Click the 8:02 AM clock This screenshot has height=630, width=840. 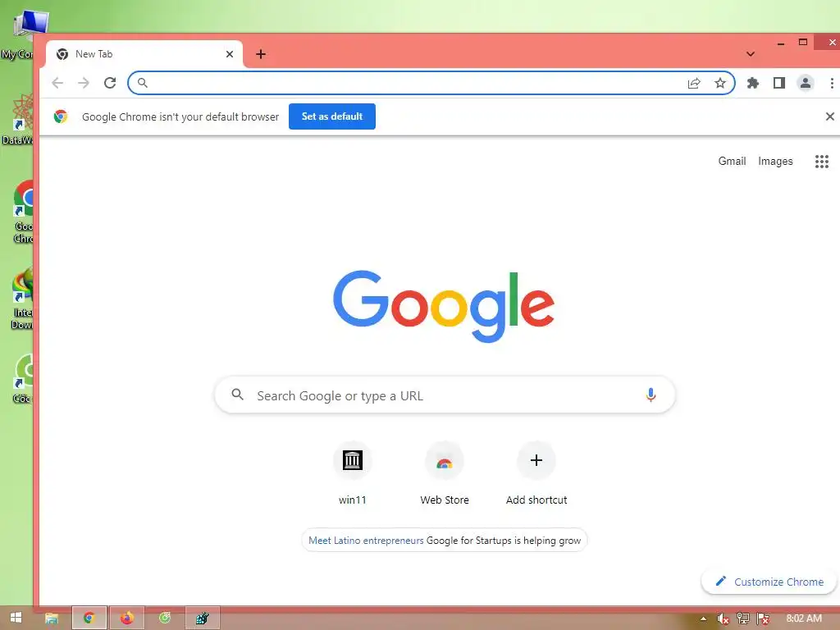[x=804, y=619]
